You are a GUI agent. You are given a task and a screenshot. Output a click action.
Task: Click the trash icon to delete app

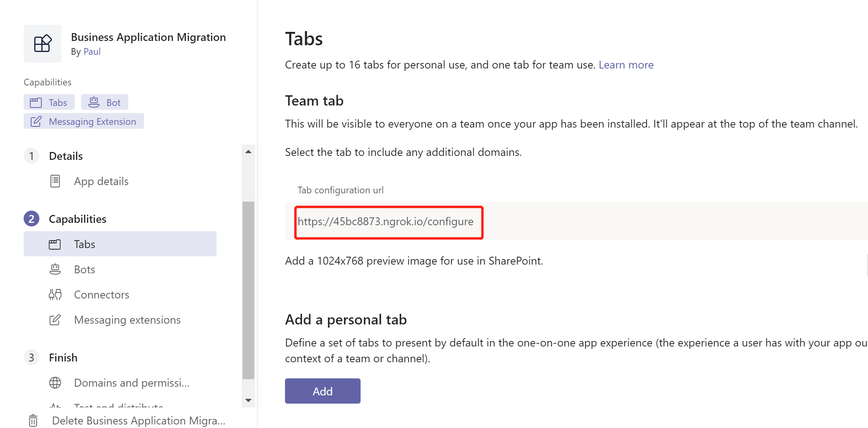coord(33,421)
